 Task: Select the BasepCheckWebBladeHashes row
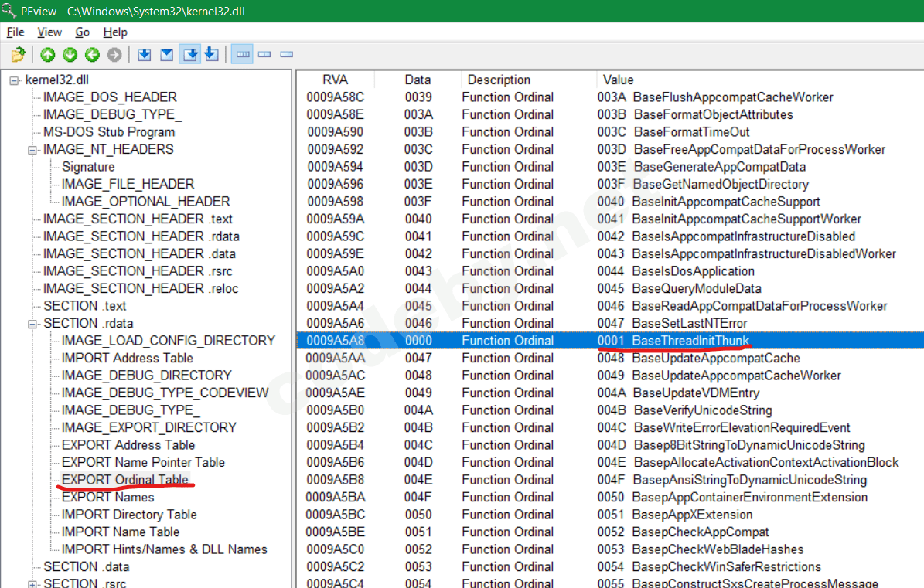(610, 549)
